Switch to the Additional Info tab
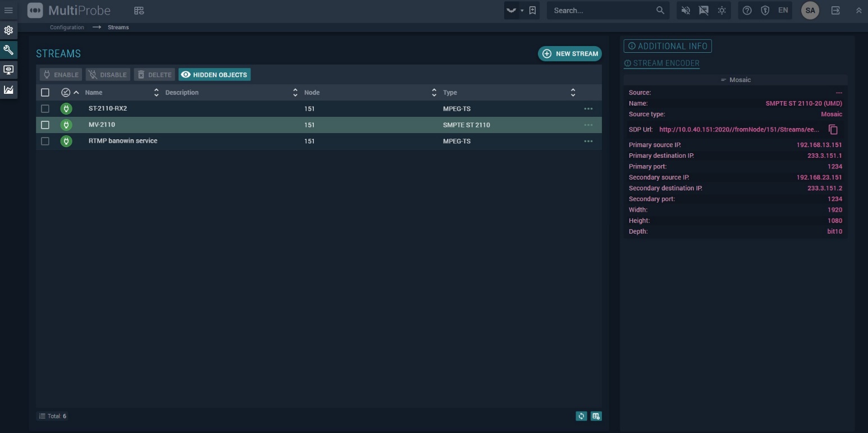This screenshot has width=868, height=433. (x=668, y=46)
